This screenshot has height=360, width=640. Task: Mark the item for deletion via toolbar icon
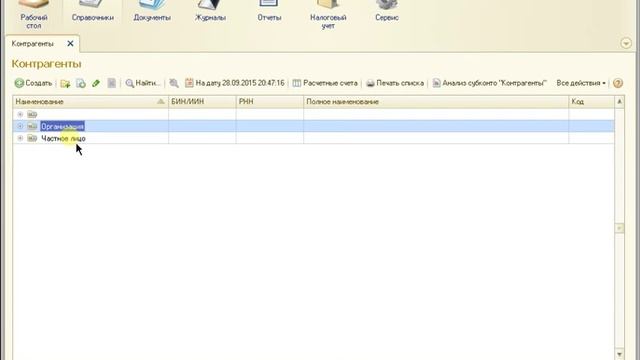(x=111, y=83)
